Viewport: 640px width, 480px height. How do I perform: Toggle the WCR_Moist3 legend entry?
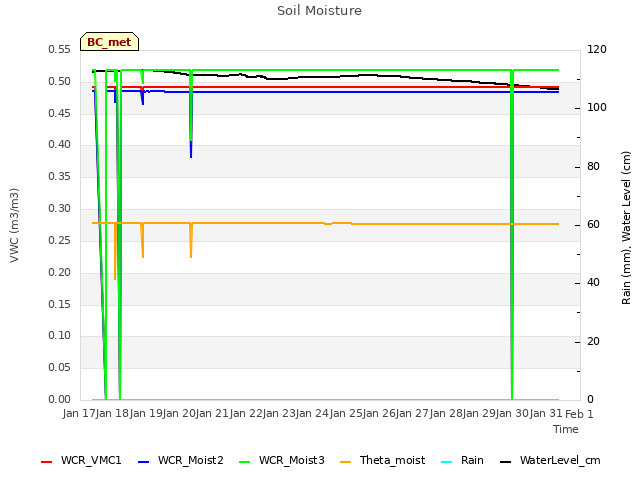click(x=282, y=460)
